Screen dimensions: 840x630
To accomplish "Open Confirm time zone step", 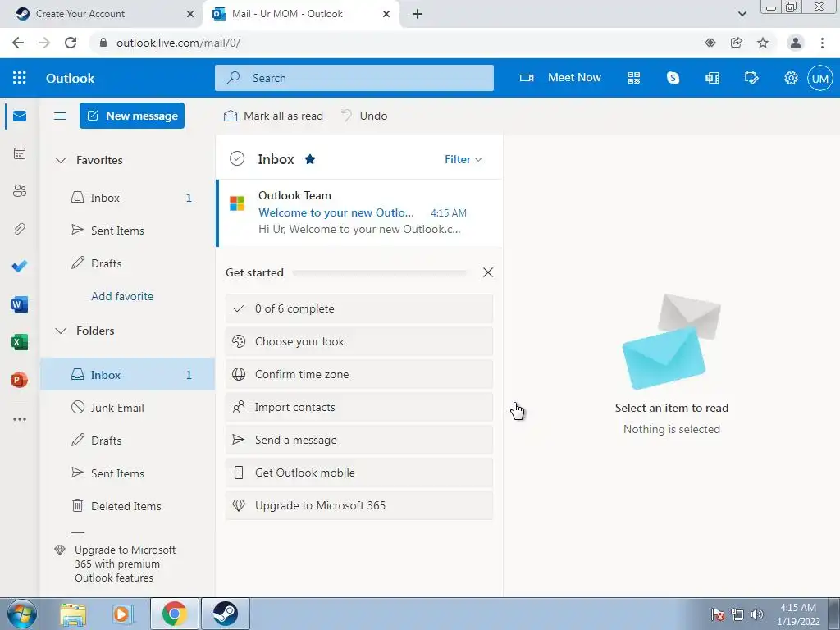I will [x=359, y=374].
